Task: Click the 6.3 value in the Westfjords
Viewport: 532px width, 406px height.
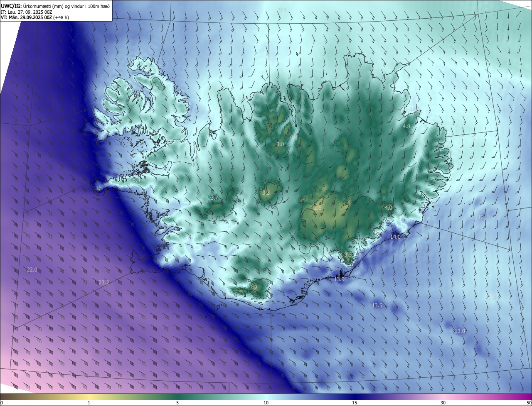Action: (127, 102)
